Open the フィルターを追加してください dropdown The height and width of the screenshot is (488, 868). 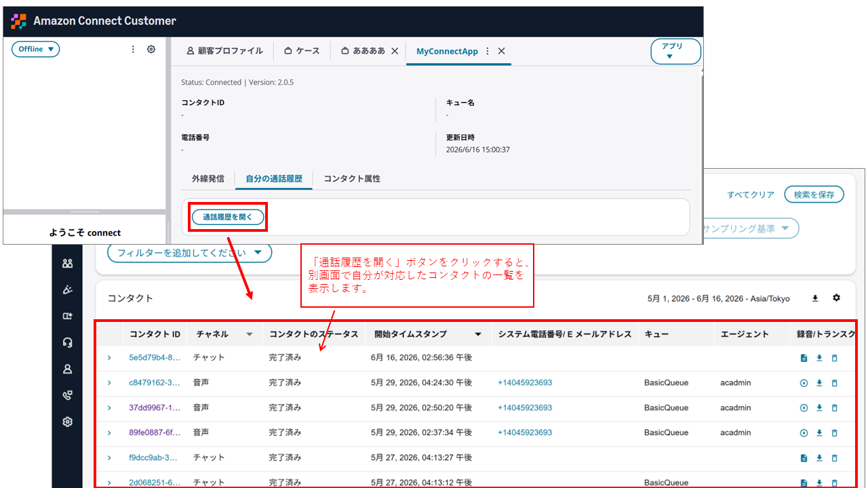coord(189,253)
